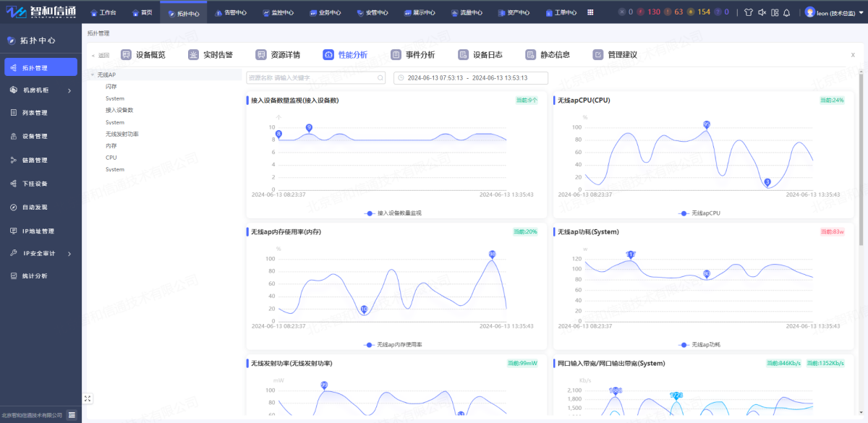Open the date range picker
Image resolution: width=868 pixels, height=423 pixels.
(x=470, y=78)
